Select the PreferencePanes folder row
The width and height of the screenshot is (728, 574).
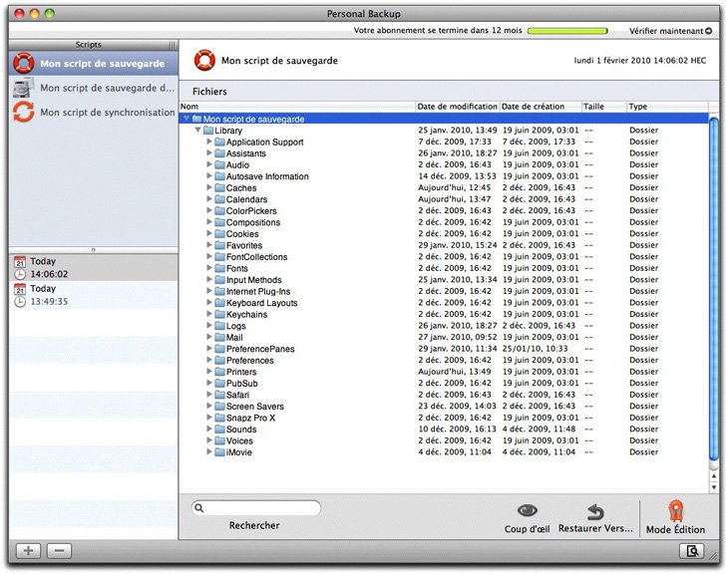(x=444, y=349)
